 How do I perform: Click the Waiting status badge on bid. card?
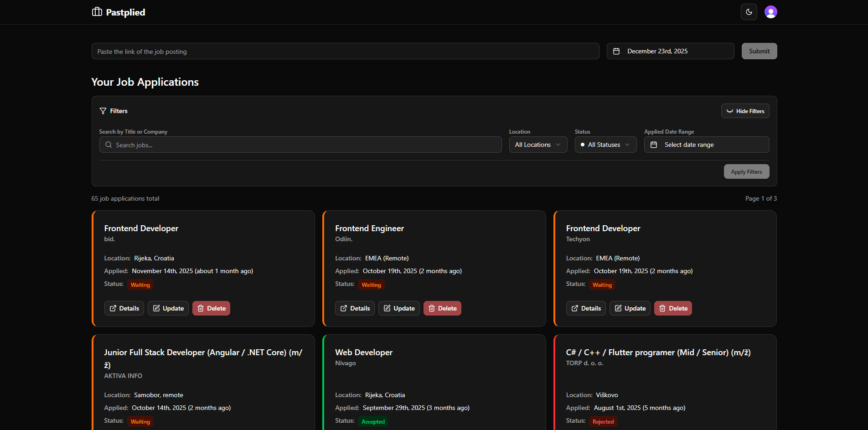tap(140, 285)
